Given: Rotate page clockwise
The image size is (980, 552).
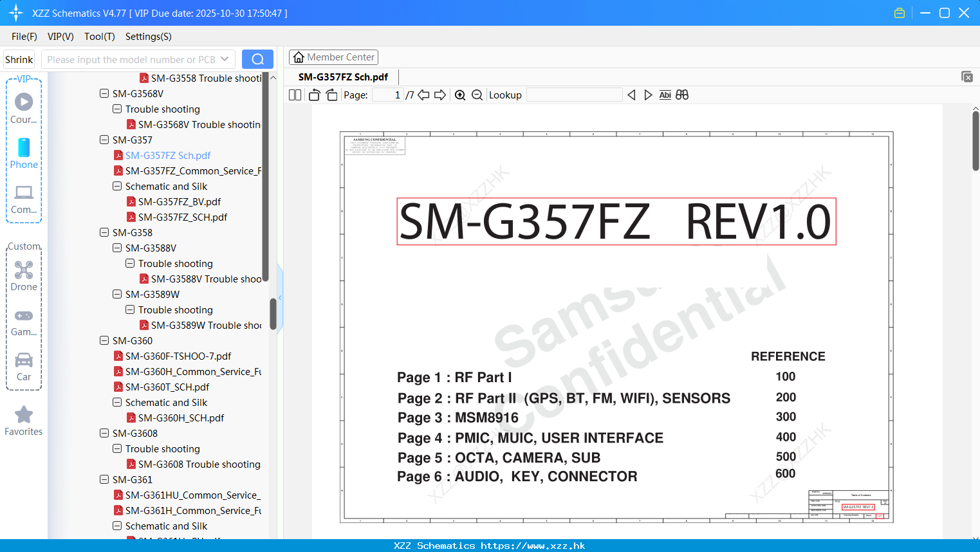Looking at the screenshot, I should click(x=331, y=95).
